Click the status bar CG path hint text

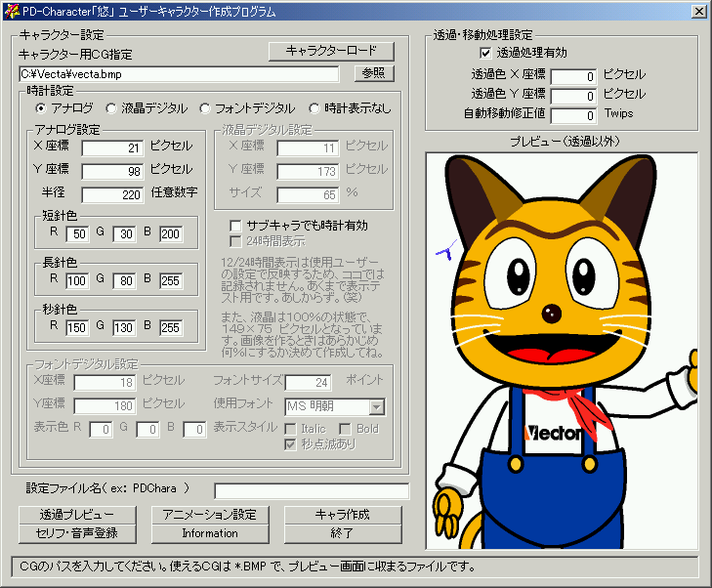click(248, 567)
